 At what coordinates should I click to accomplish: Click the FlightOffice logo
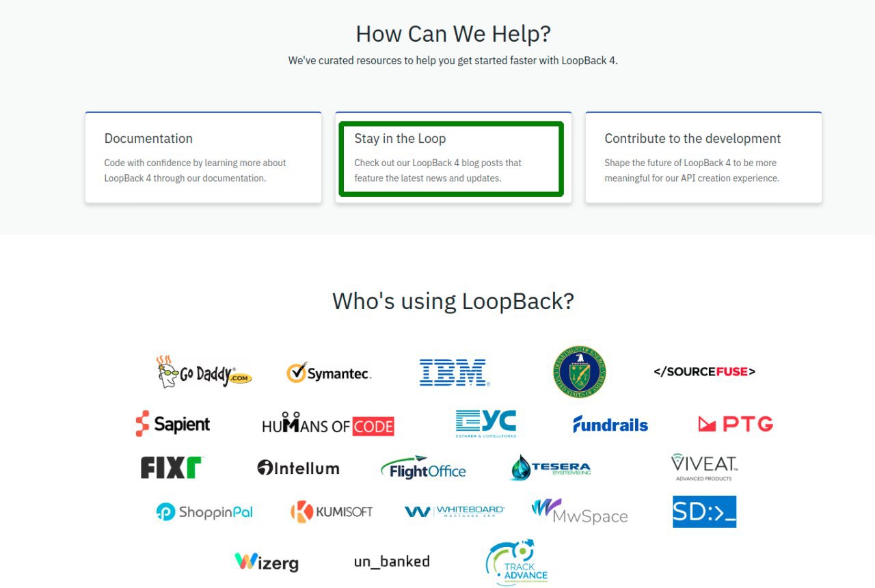tap(423, 468)
